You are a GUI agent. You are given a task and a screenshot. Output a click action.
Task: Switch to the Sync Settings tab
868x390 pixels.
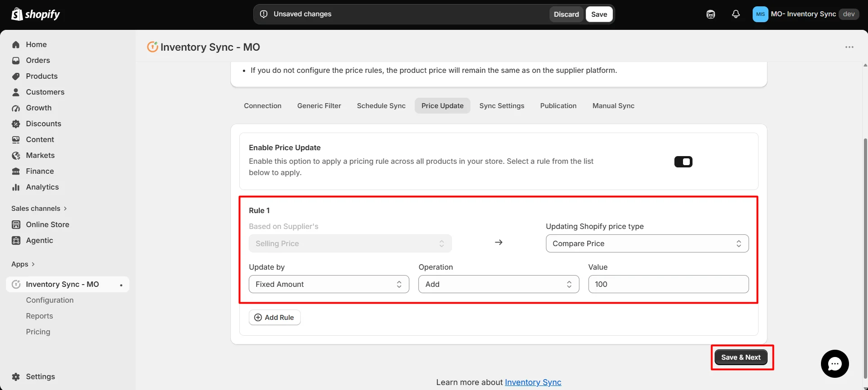[502, 105]
